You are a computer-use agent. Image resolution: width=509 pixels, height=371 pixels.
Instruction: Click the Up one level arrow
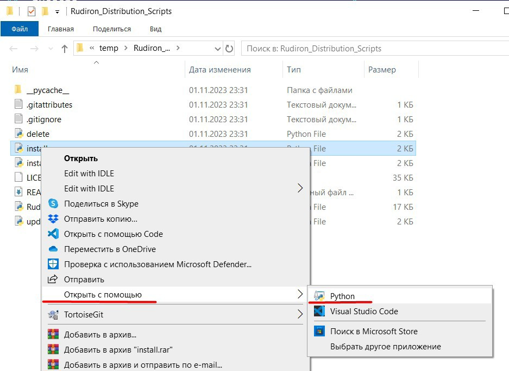64,49
